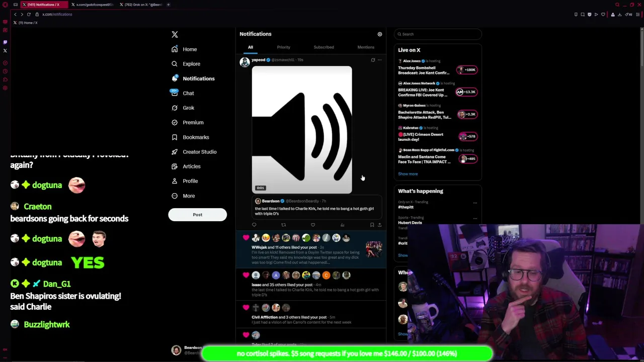Open more options for #thepitt trend
The height and width of the screenshot is (362, 644).
click(x=475, y=203)
